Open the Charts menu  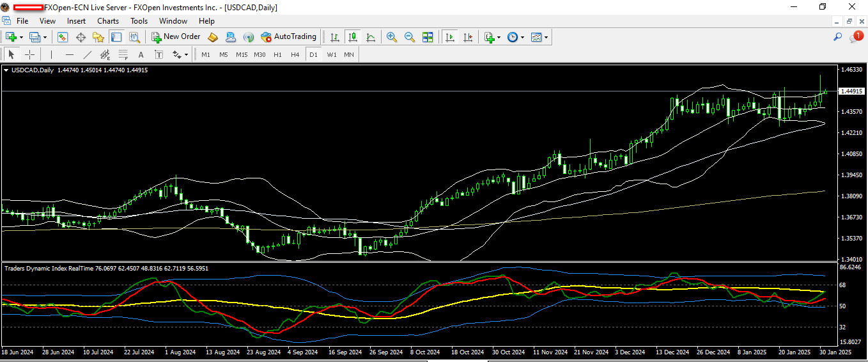click(108, 21)
